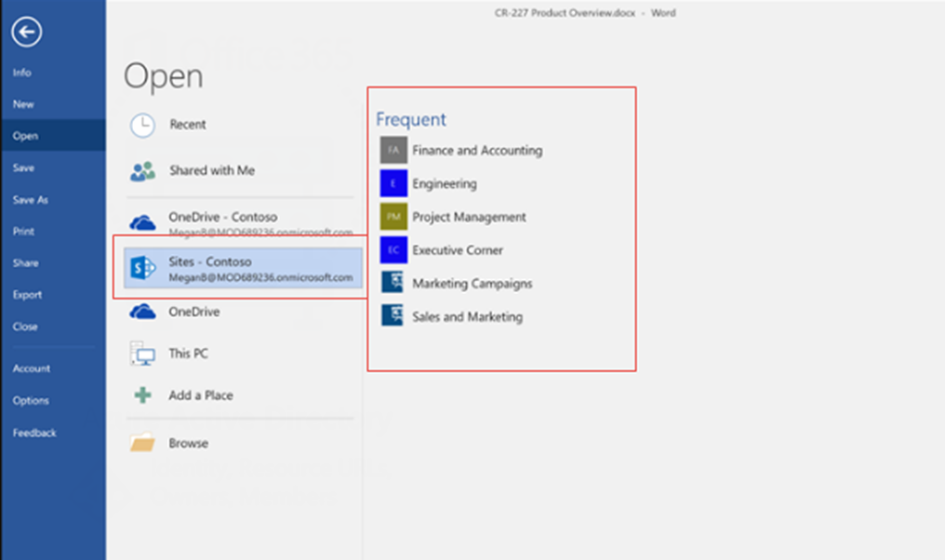Open the Sales and Marketing site

467,316
